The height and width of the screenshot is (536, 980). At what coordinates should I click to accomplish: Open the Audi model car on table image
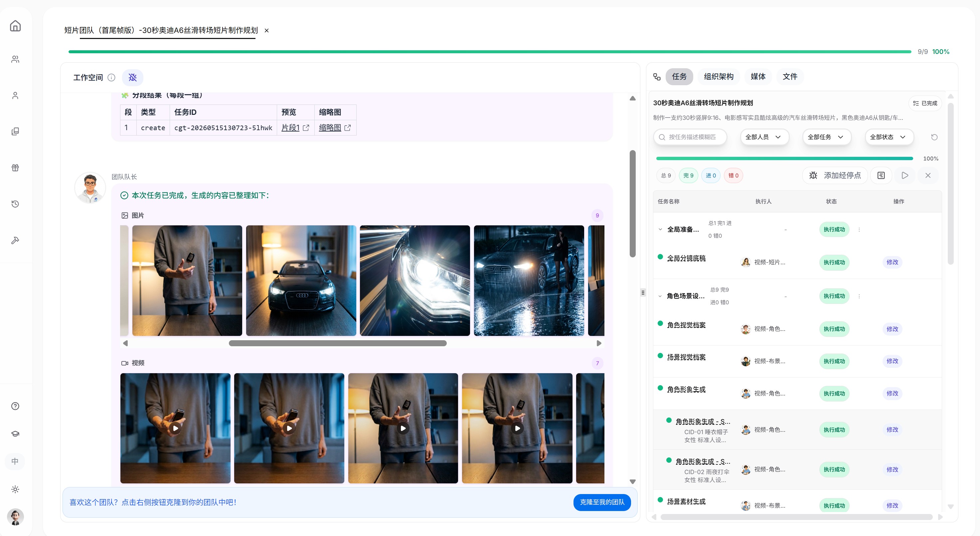click(301, 281)
